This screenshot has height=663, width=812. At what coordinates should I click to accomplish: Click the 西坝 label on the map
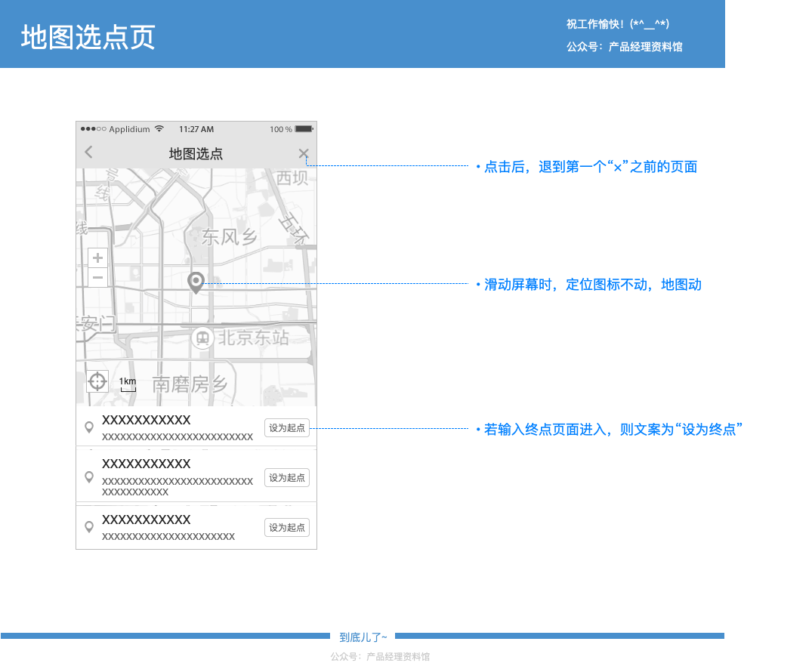pos(292,177)
